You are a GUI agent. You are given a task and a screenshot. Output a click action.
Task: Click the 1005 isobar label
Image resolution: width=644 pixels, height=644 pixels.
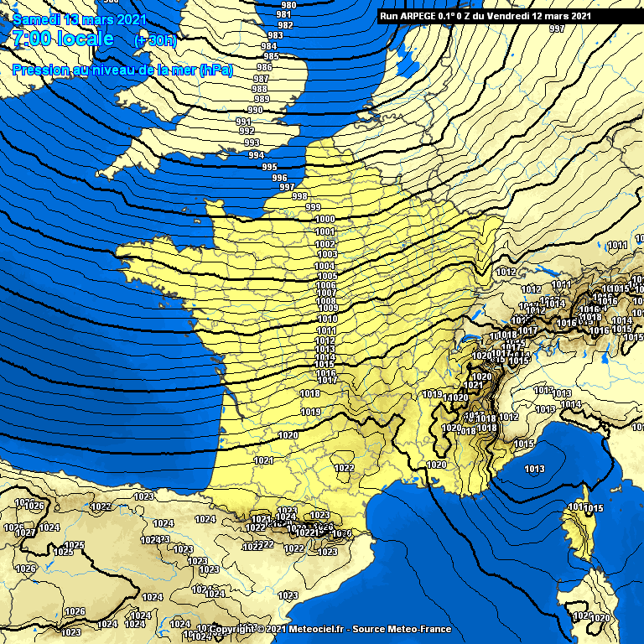pyautogui.click(x=327, y=276)
